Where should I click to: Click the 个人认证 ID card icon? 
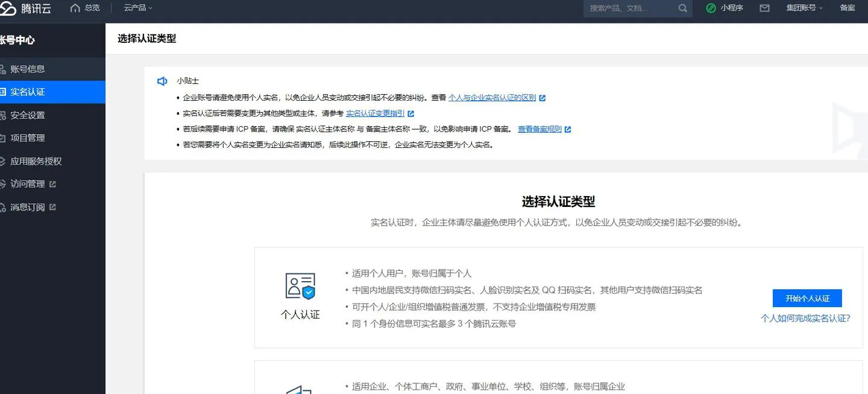[300, 286]
